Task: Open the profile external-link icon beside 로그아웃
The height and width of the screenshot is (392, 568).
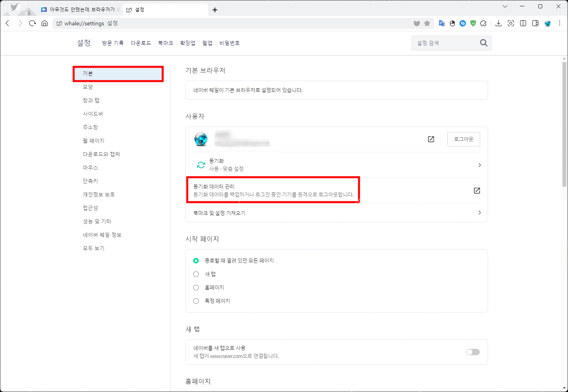Action: coord(431,139)
